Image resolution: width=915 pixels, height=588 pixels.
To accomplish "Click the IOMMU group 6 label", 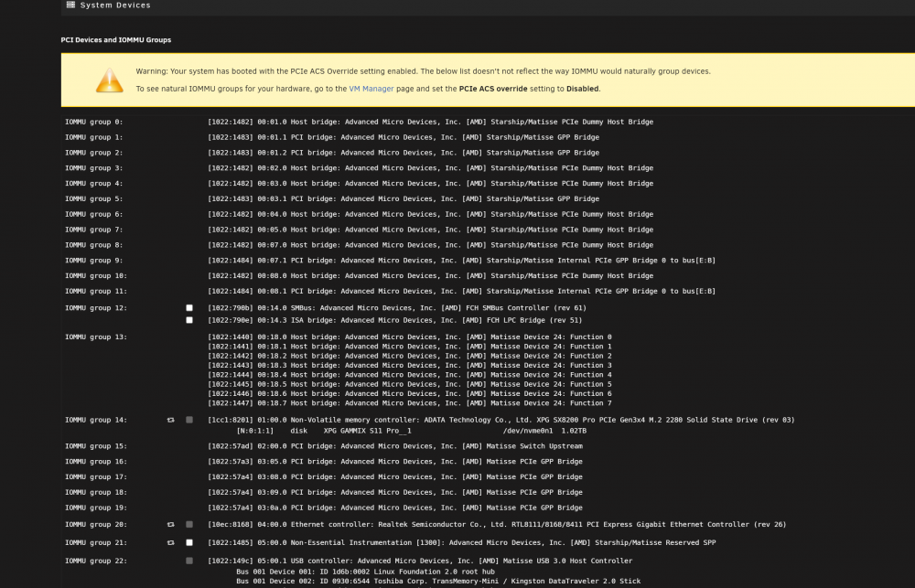I will click(94, 214).
